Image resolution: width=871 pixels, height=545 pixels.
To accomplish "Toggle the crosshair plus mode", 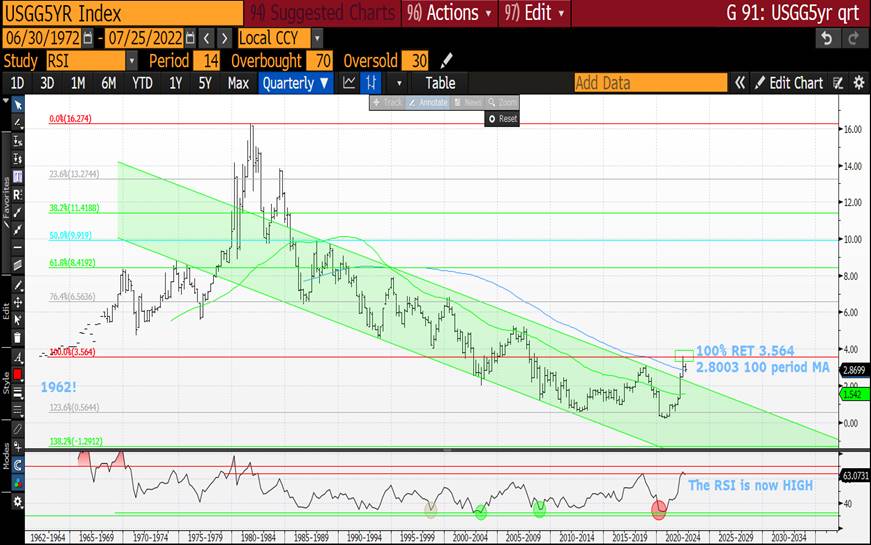I will tap(18, 446).
